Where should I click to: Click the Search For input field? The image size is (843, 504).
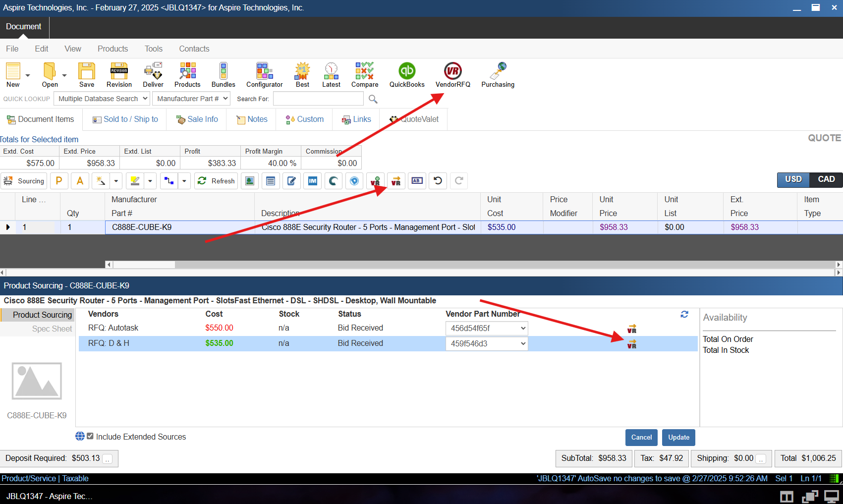[x=318, y=99]
